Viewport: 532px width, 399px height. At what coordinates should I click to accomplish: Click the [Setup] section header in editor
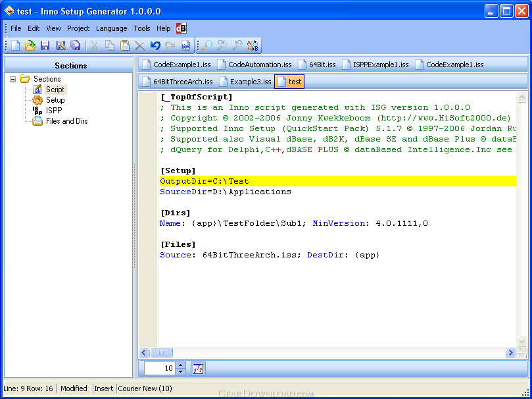(x=178, y=171)
